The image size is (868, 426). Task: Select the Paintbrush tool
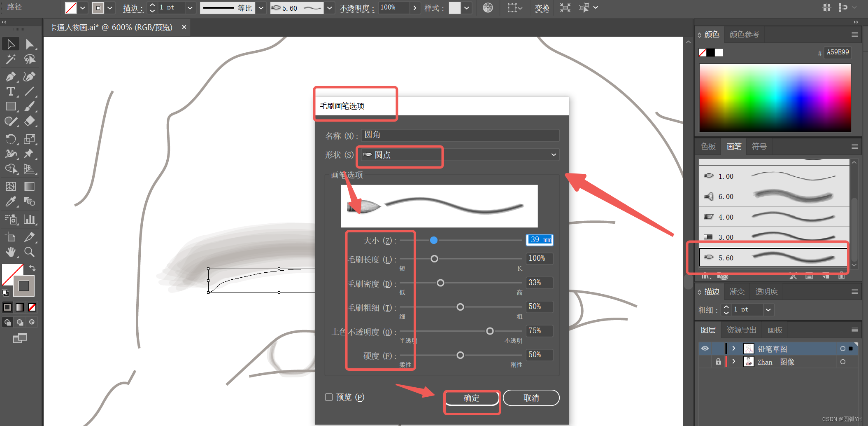pos(29,106)
